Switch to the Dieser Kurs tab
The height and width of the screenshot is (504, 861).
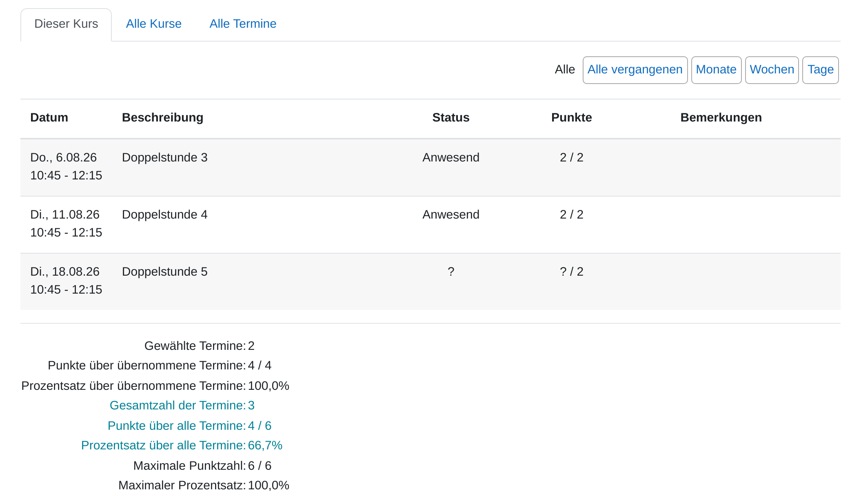(66, 24)
